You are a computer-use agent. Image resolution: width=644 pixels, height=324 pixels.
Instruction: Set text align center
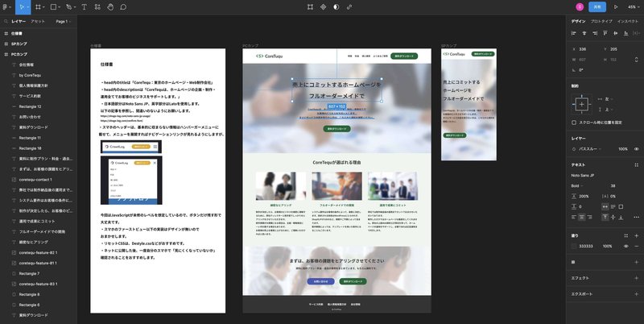coord(582,217)
